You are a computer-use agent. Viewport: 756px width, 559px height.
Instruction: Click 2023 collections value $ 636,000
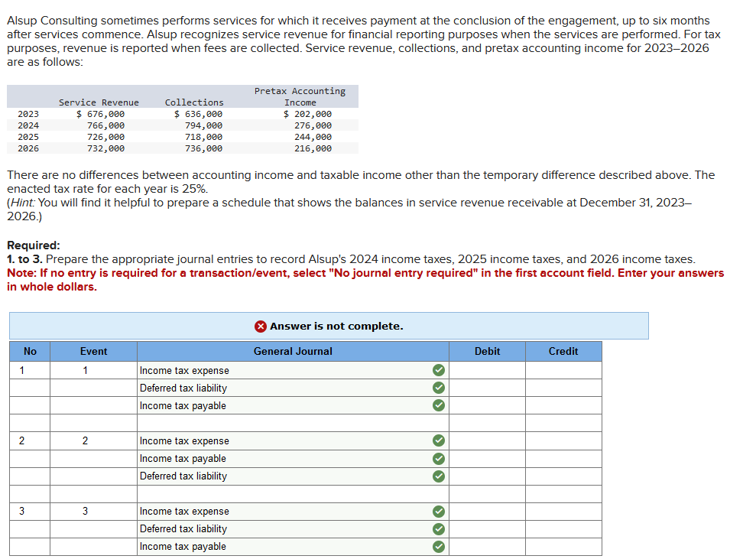pos(198,114)
